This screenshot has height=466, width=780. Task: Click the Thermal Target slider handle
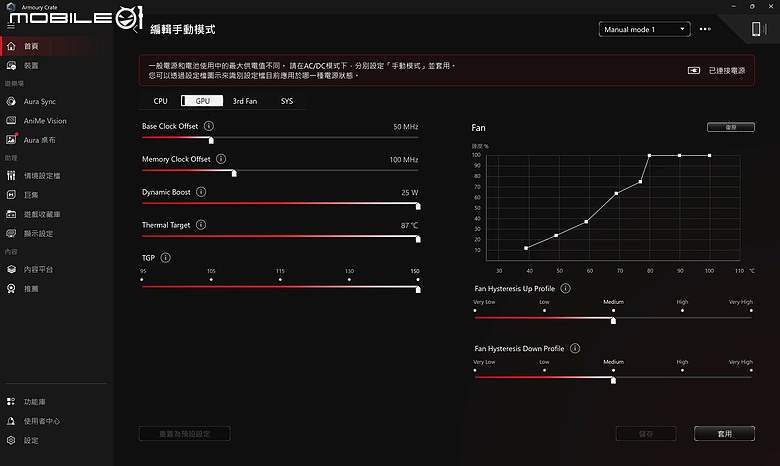pyautogui.click(x=418, y=239)
